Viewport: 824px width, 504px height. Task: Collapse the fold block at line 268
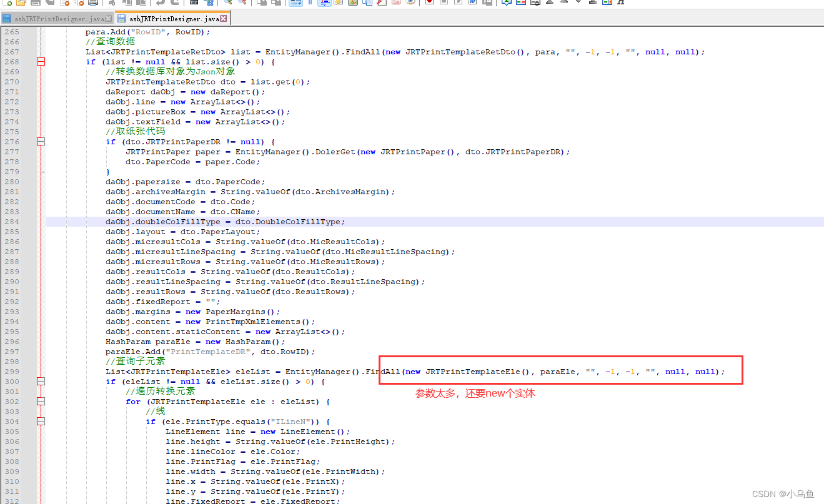click(41, 62)
